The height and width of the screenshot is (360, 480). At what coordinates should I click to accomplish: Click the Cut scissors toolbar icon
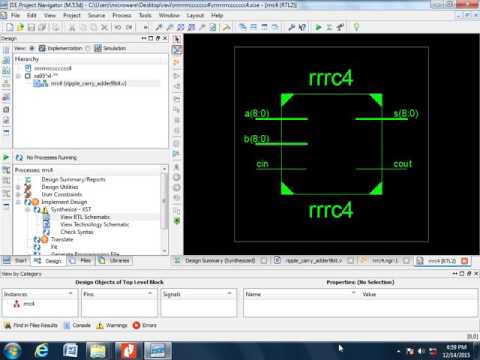(x=72, y=27)
